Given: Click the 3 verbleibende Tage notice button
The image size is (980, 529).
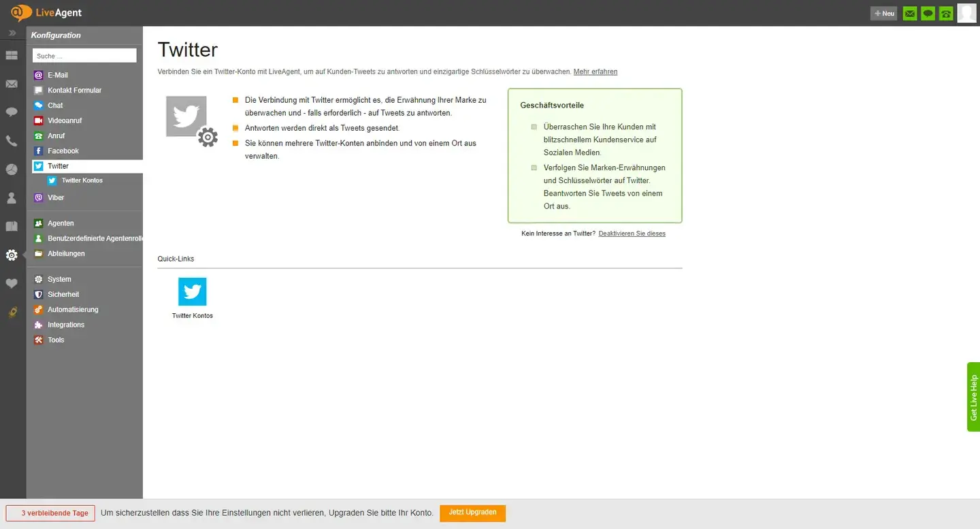Looking at the screenshot, I should (x=50, y=513).
